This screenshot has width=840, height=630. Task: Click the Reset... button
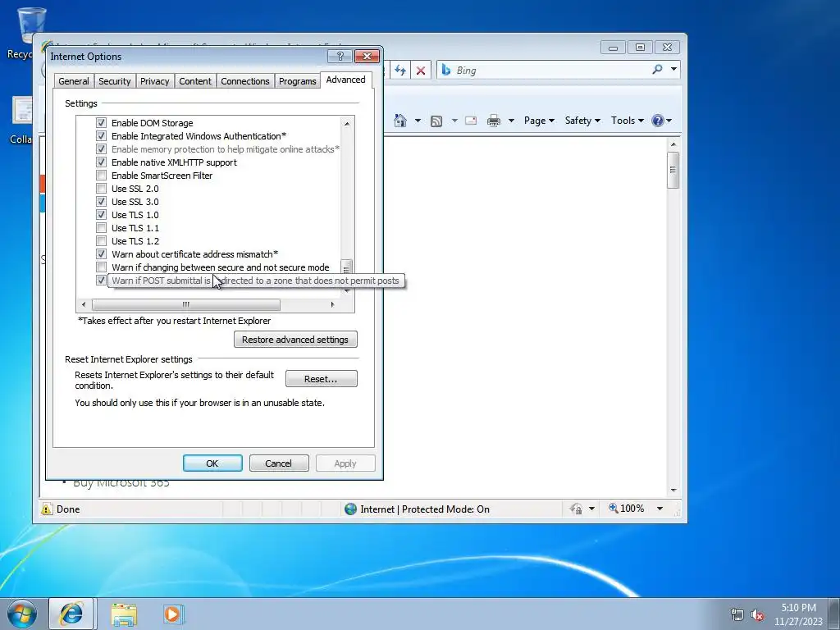321,379
